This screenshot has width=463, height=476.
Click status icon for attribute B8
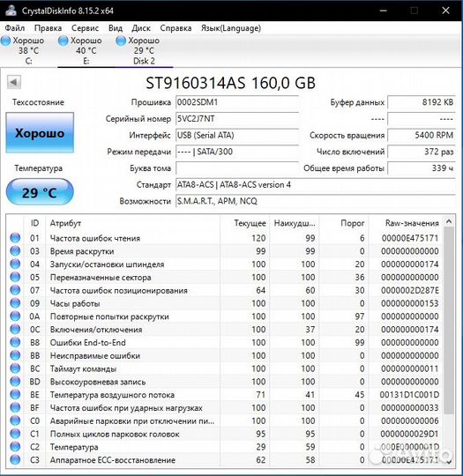[x=15, y=342]
